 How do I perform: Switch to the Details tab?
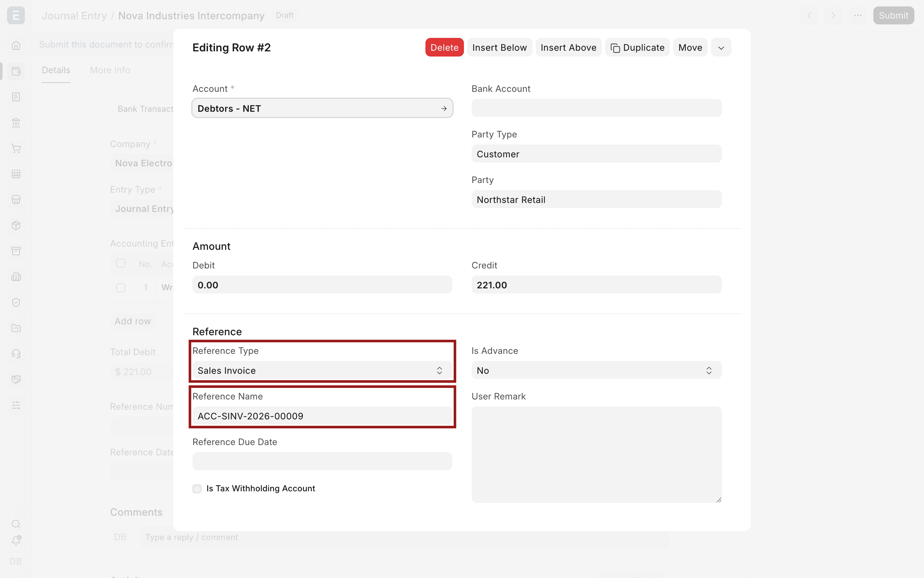click(x=56, y=70)
